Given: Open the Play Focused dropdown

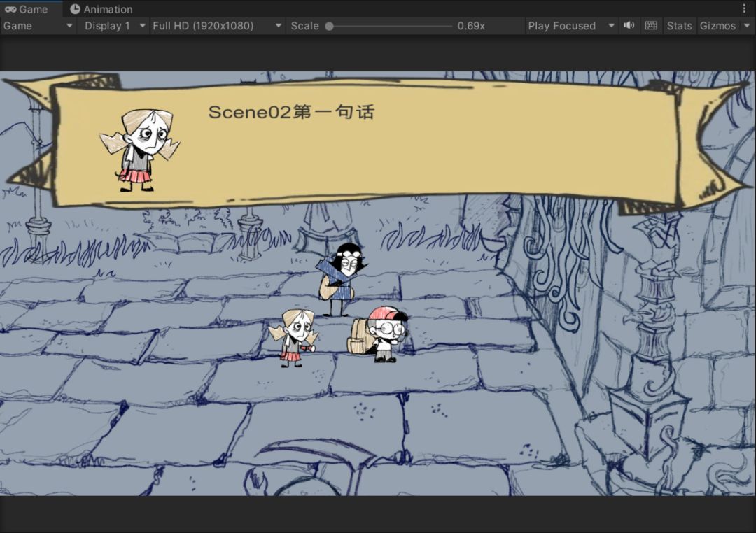Looking at the screenshot, I should pos(571,26).
